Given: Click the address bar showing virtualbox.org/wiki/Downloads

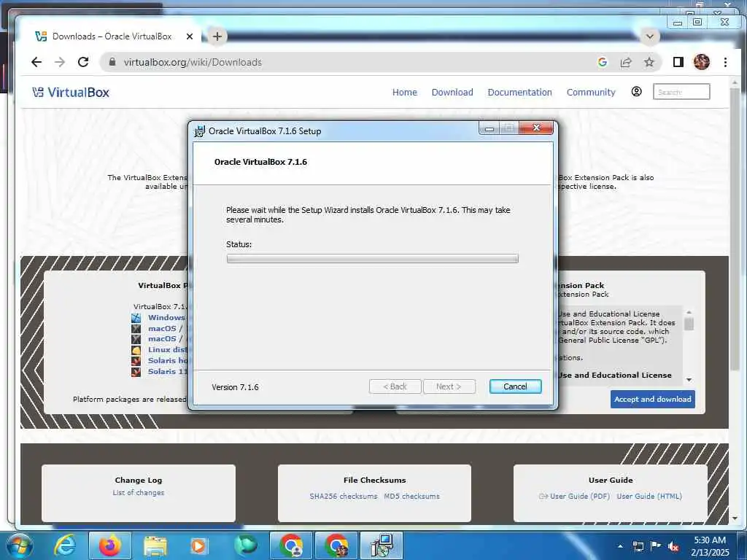Looking at the screenshot, I should (x=348, y=62).
